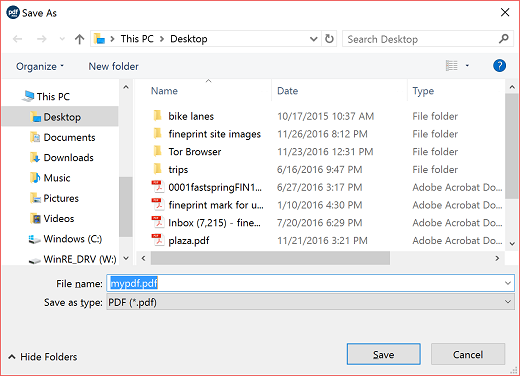520x376 pixels.
Task: Click the Documents folder icon
Action: click(x=35, y=137)
